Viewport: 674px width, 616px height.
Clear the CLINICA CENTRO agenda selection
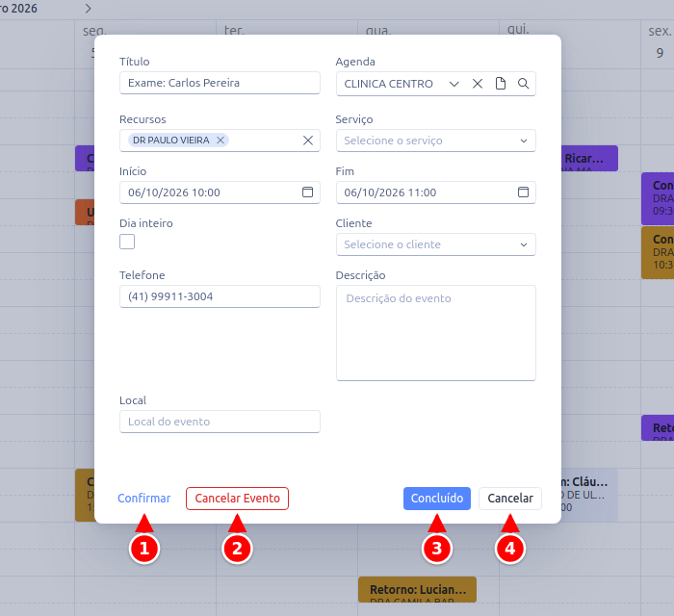pyautogui.click(x=478, y=84)
